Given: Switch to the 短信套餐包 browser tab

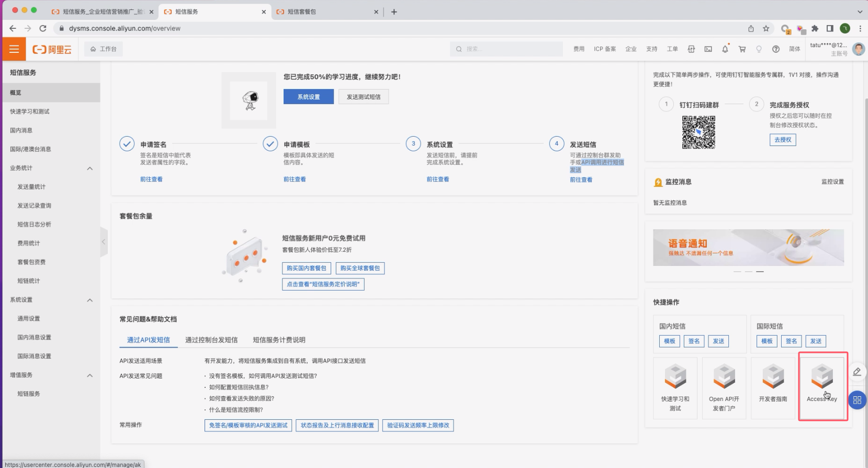Looking at the screenshot, I should pyautogui.click(x=328, y=12).
